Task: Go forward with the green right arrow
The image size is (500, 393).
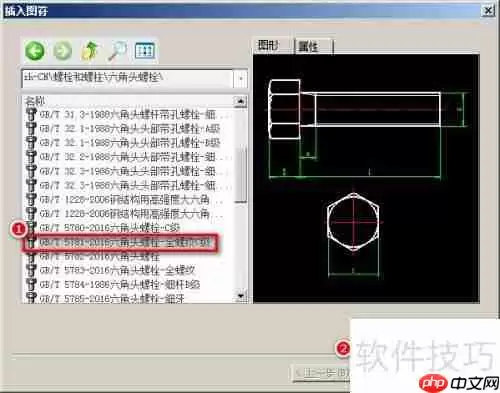Action: tap(62, 51)
